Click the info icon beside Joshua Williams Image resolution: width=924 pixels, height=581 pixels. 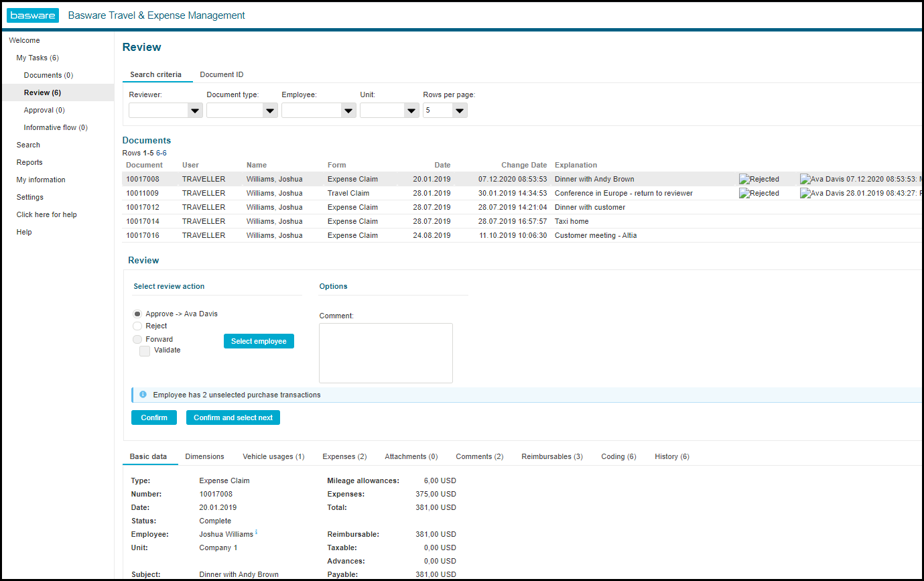pos(257,533)
